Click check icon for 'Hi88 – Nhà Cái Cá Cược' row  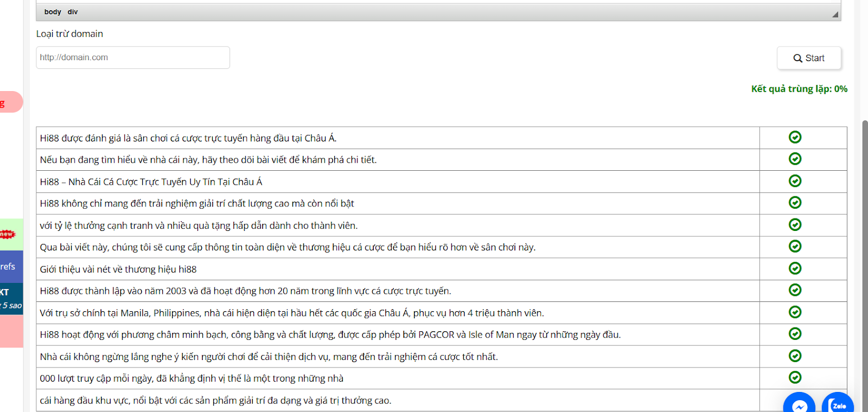click(x=795, y=181)
